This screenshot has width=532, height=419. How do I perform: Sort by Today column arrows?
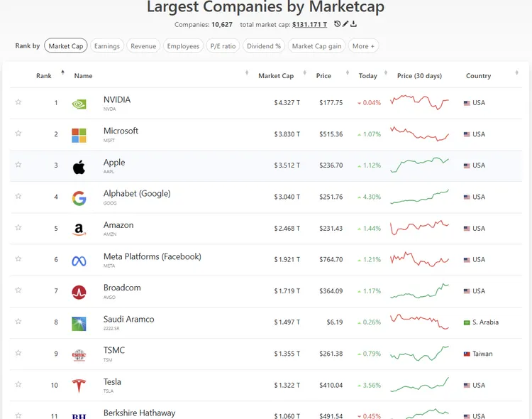[x=386, y=72]
